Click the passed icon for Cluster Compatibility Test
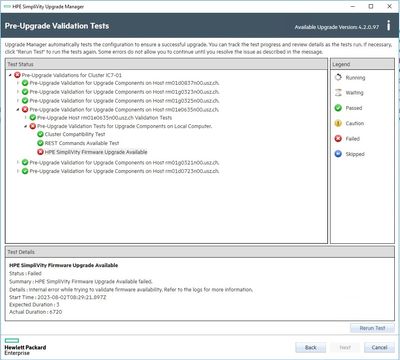This screenshot has width=400, height=360. [40, 134]
